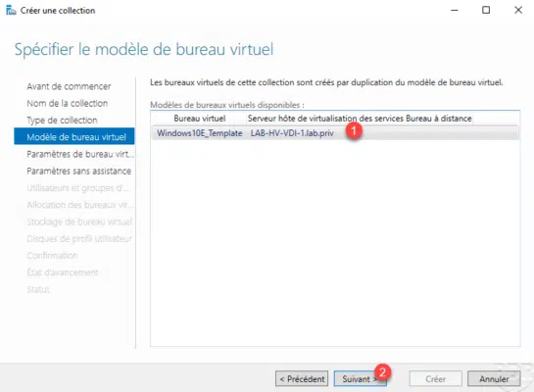Click the Créer une collection window icon
Viewport: 534px width, 392px height.
point(11,10)
